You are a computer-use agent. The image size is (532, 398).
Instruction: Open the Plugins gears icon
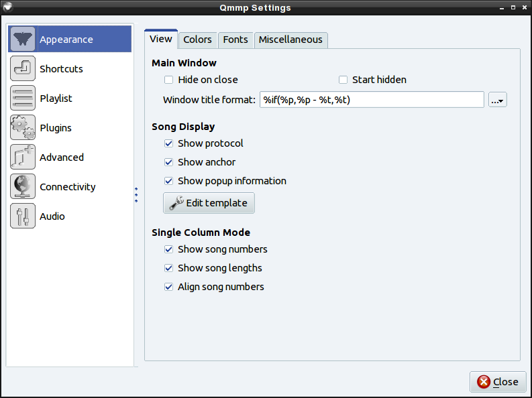(x=23, y=128)
